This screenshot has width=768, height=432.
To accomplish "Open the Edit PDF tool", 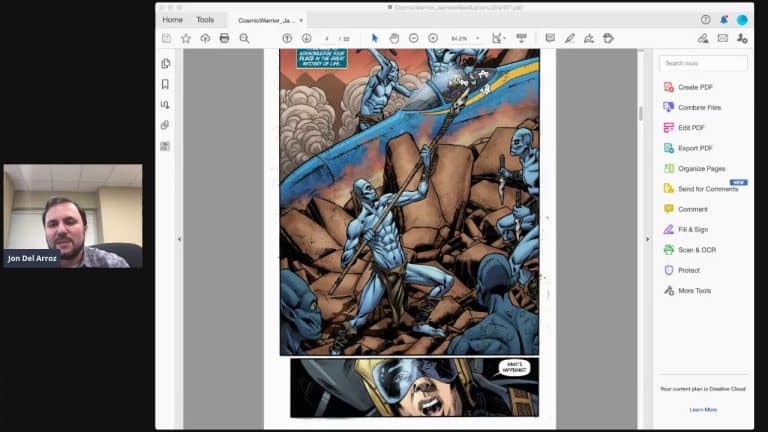I will click(691, 128).
